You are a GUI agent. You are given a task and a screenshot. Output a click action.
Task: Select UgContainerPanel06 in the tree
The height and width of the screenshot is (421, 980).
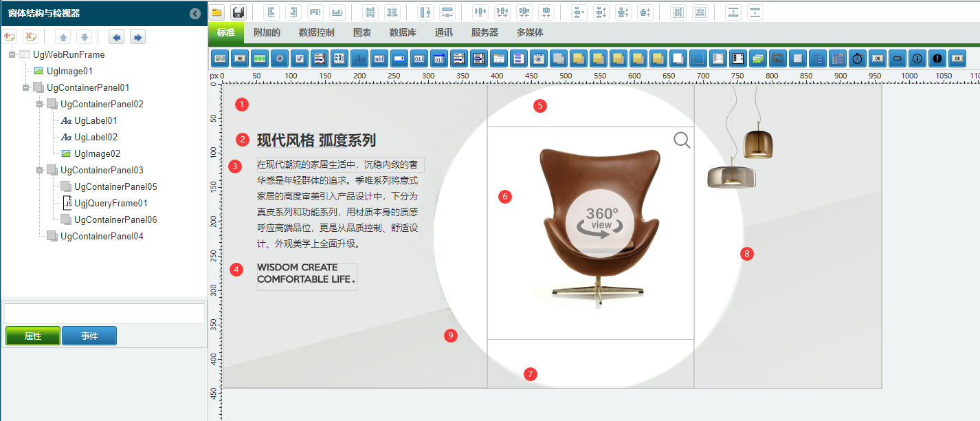(x=115, y=219)
